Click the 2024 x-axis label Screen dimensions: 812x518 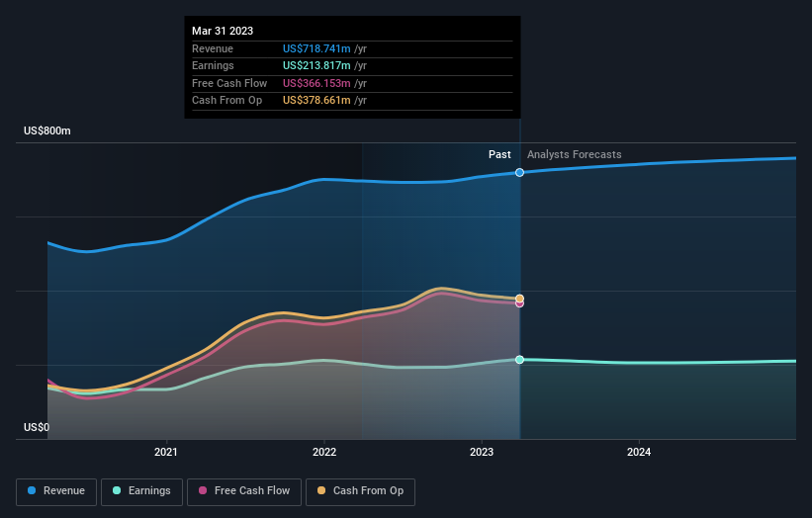point(639,452)
